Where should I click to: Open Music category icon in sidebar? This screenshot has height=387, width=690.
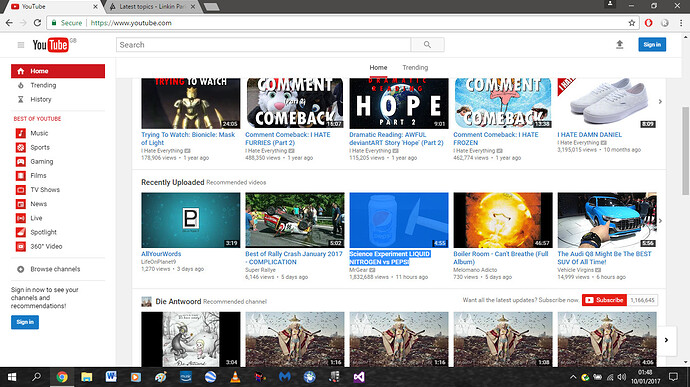[x=21, y=133]
